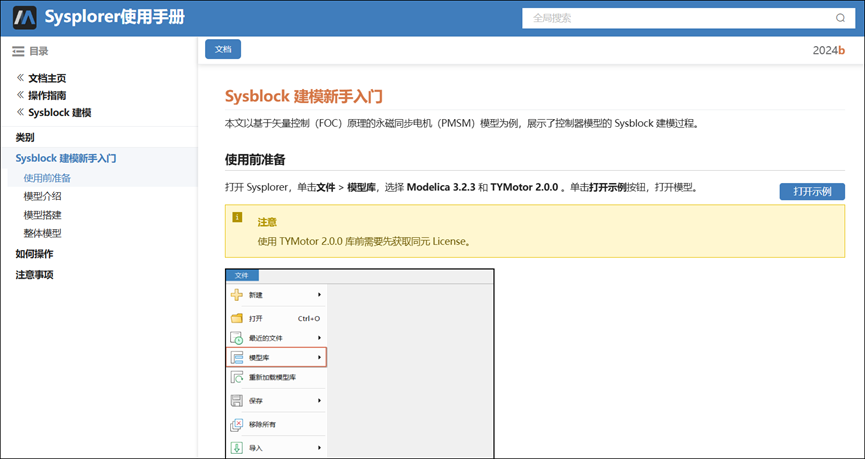Click the 模型库 menu entry text
Image resolution: width=865 pixels, height=459 pixels.
(x=259, y=358)
